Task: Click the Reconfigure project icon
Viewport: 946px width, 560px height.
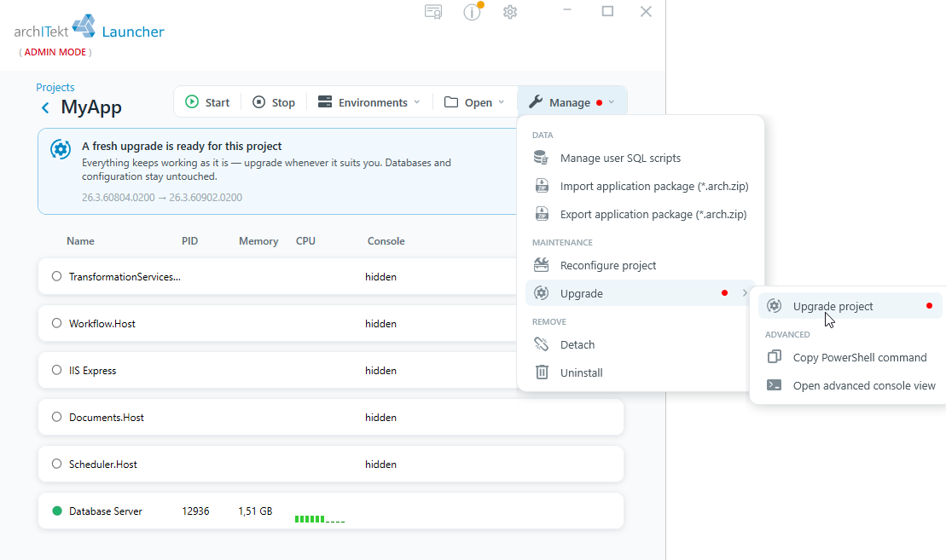Action: [541, 265]
